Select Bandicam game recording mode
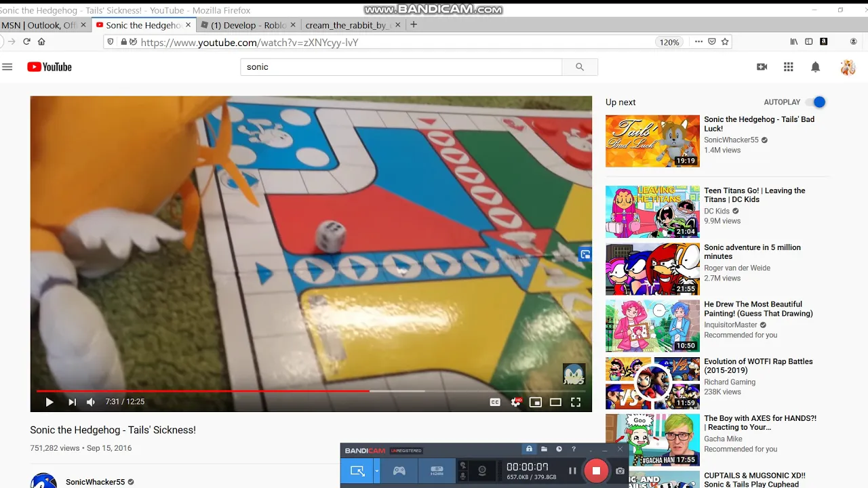 point(399,470)
